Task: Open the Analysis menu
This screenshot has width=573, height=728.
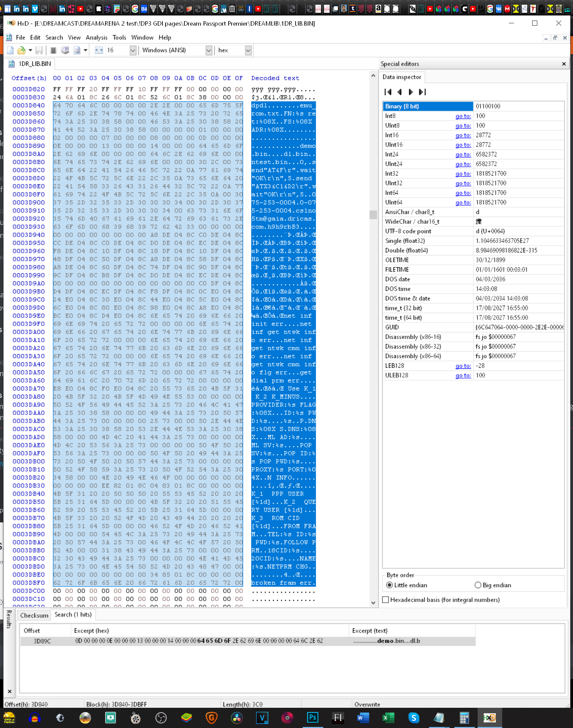Action: tap(96, 37)
